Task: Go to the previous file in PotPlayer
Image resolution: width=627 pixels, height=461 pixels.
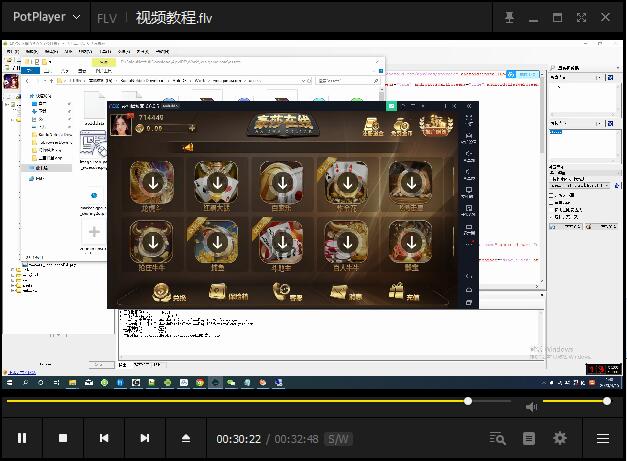Action: (x=104, y=438)
